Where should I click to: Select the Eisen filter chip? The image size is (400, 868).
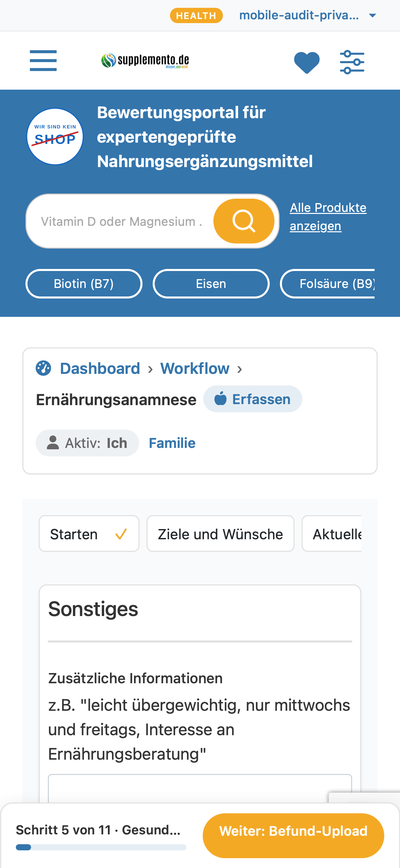211,284
